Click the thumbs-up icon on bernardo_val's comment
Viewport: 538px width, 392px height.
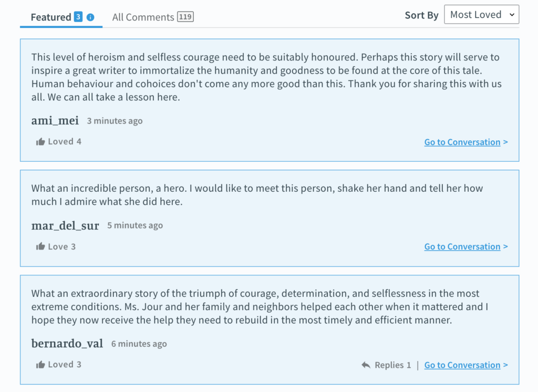coord(40,365)
